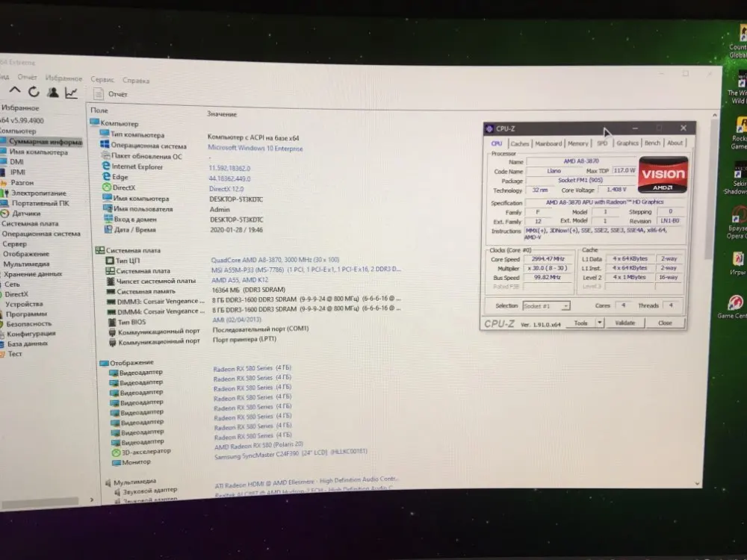Open the Сервис menu
This screenshot has width=747, height=560.
tap(102, 79)
